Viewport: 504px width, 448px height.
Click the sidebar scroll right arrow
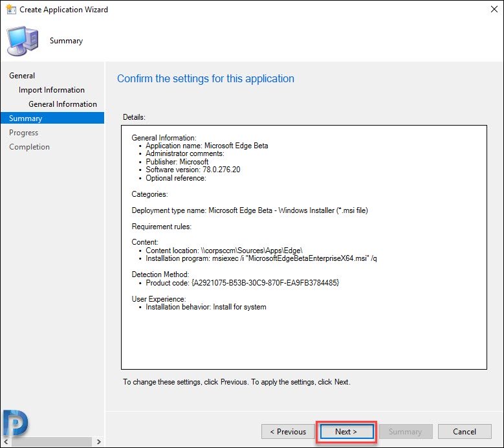pos(99,442)
